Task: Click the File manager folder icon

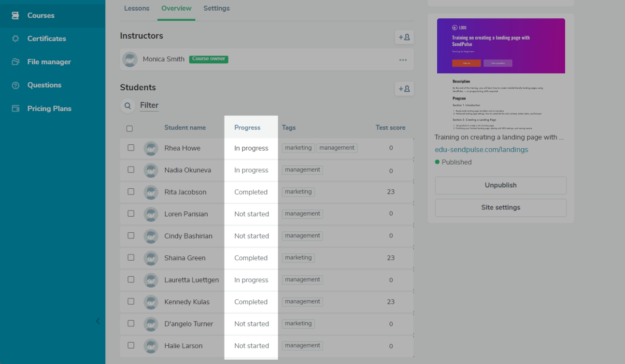Action: (x=15, y=62)
